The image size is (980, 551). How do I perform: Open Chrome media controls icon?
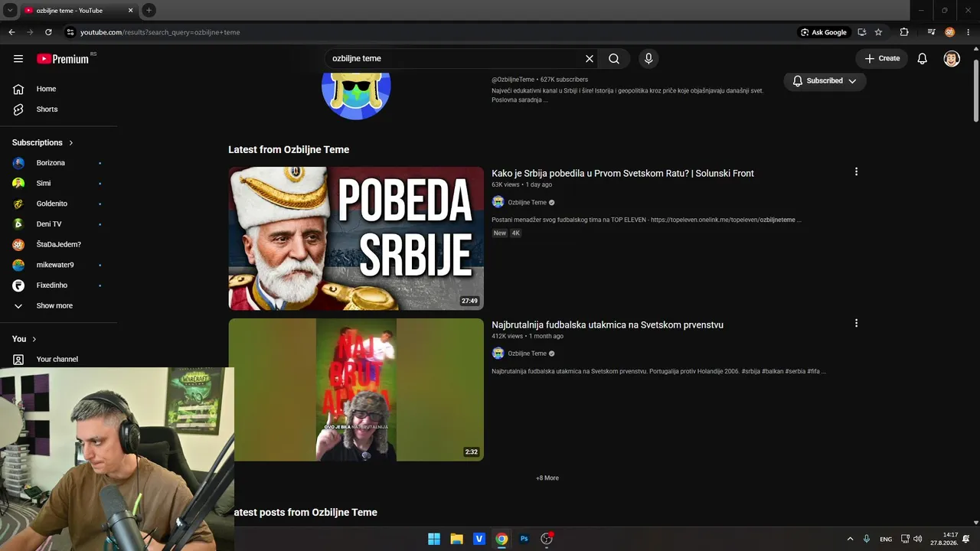931,32
